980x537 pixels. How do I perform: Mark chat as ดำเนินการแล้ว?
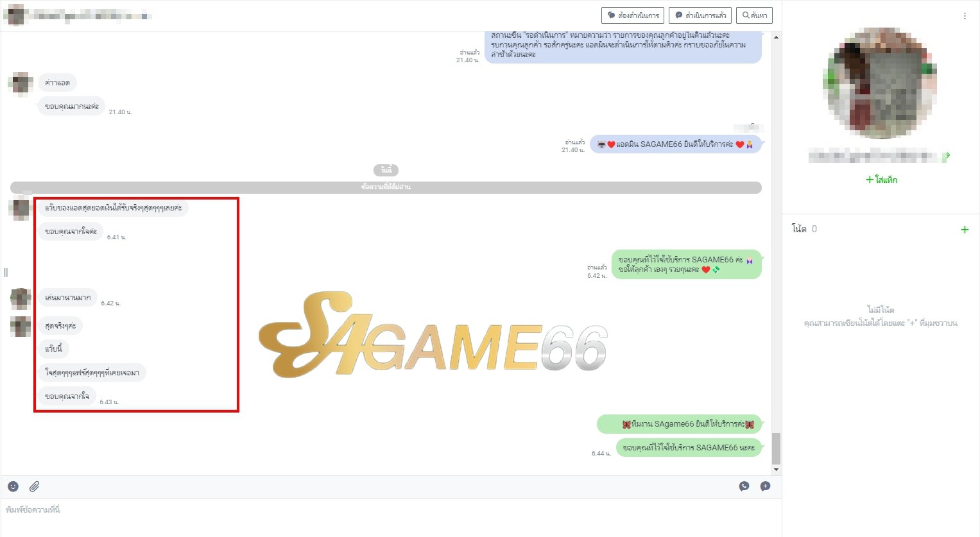click(700, 15)
